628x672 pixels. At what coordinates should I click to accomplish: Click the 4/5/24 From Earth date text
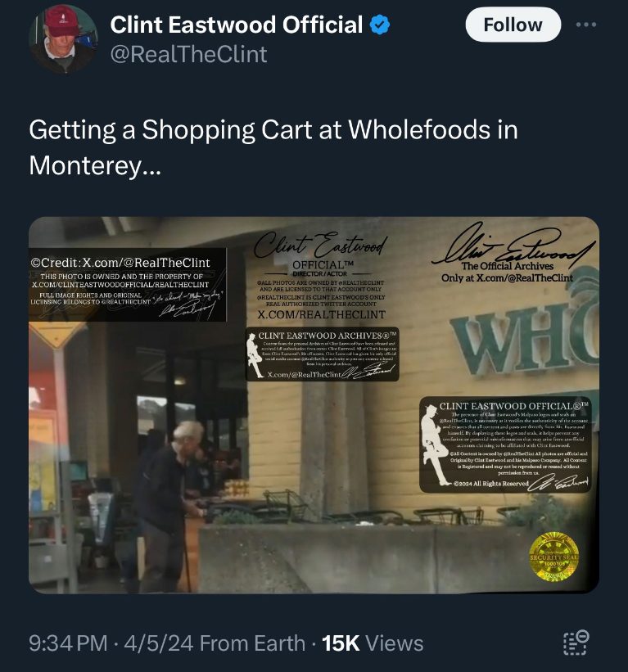coord(215,643)
